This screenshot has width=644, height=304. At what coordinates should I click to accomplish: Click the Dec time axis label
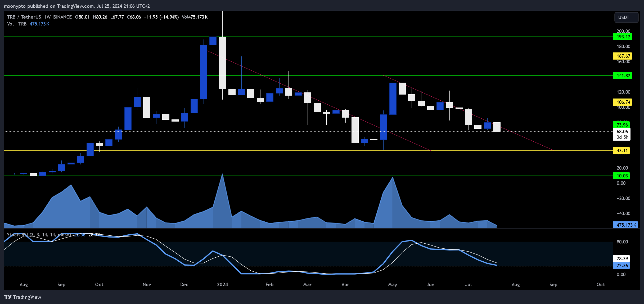(x=184, y=284)
